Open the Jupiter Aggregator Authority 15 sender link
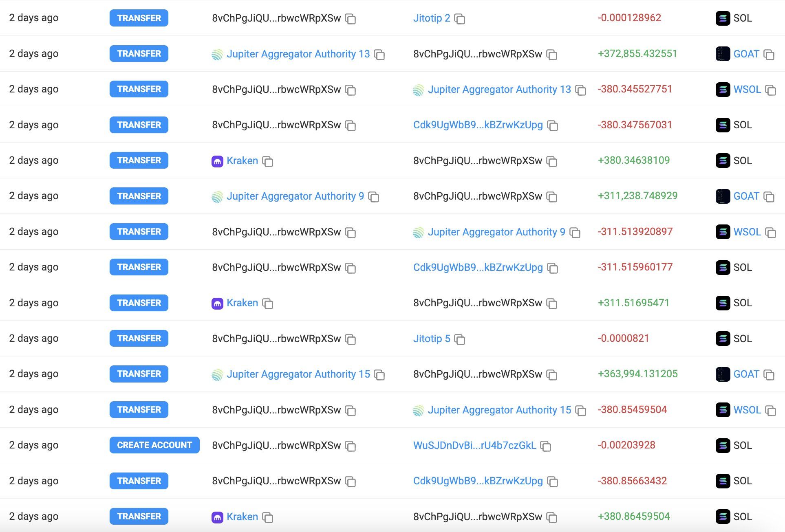The image size is (785, 532). coord(298,374)
